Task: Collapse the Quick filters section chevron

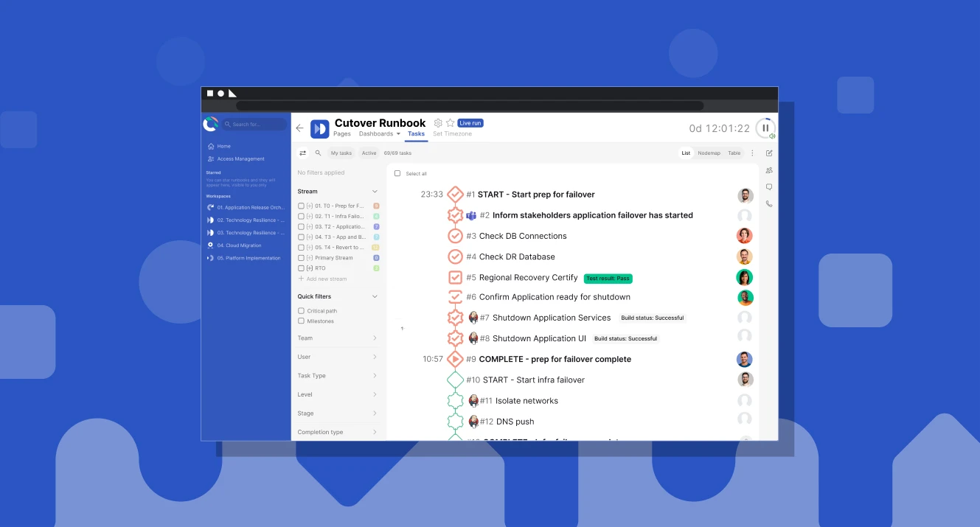Action: (375, 296)
